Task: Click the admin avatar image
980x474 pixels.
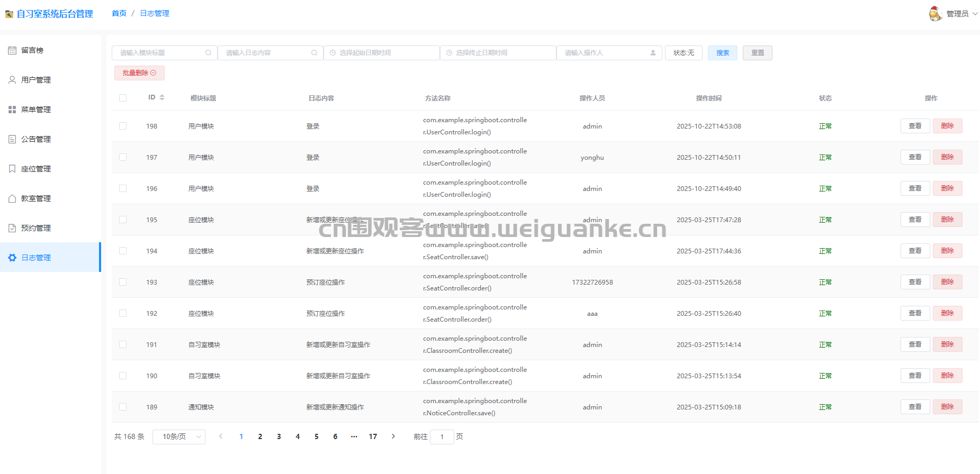Action: [935, 14]
